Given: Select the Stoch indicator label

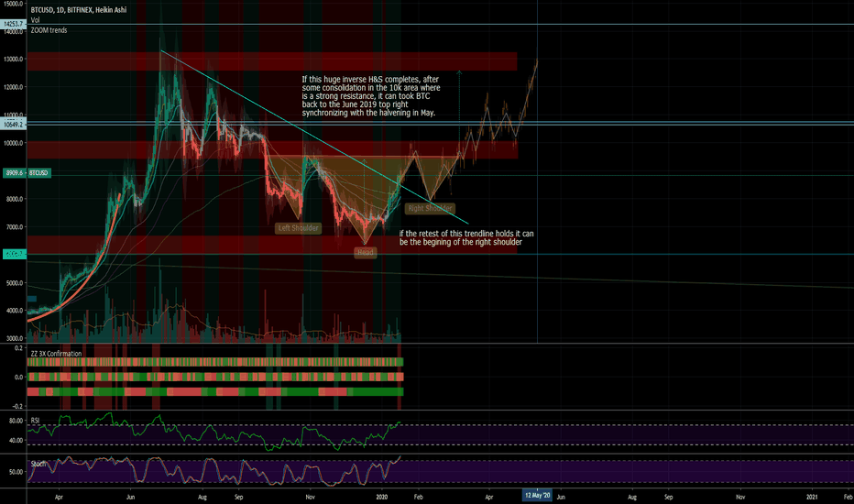Looking at the screenshot, I should click(x=38, y=464).
